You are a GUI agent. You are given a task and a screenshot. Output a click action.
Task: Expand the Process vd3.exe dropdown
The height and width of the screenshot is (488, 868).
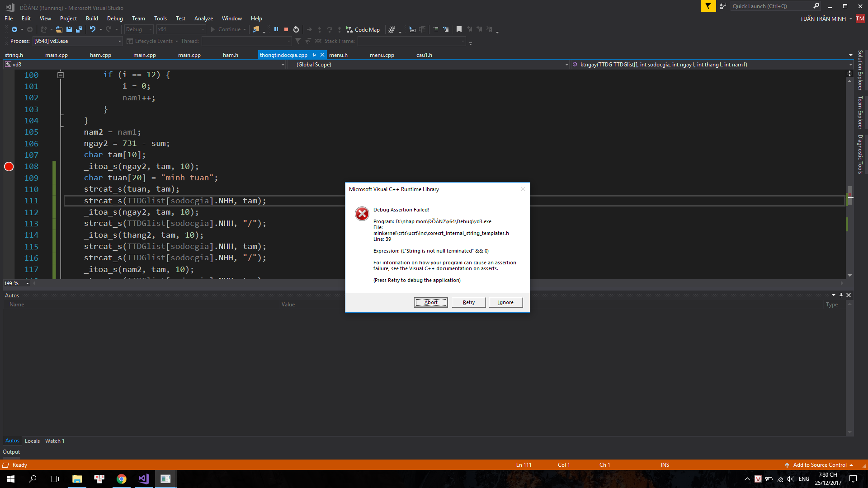point(120,41)
